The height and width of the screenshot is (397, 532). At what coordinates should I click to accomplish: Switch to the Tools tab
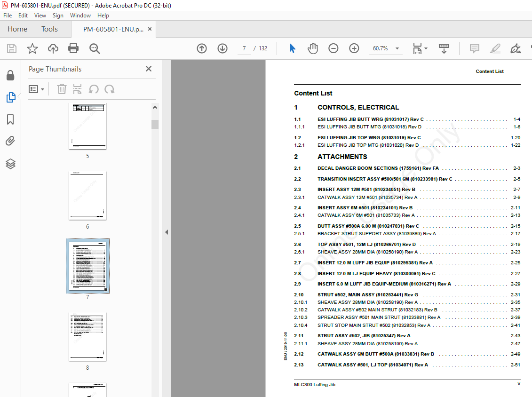(x=49, y=29)
